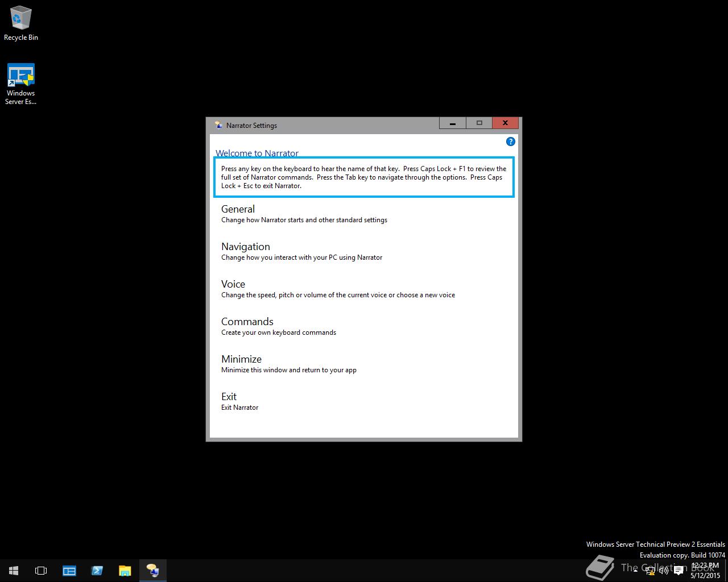Open the Windows Start menu

[14, 571]
